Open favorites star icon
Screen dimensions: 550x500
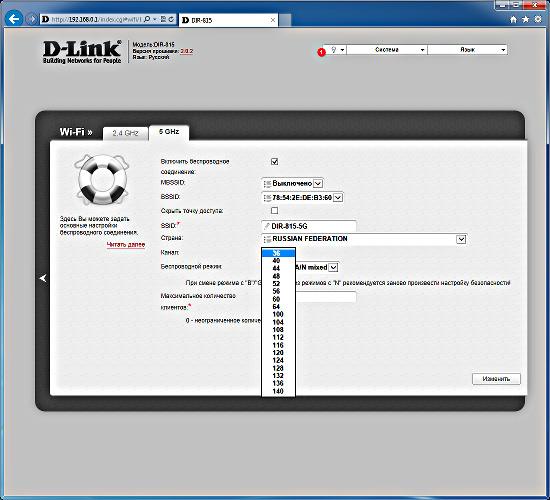click(x=525, y=19)
